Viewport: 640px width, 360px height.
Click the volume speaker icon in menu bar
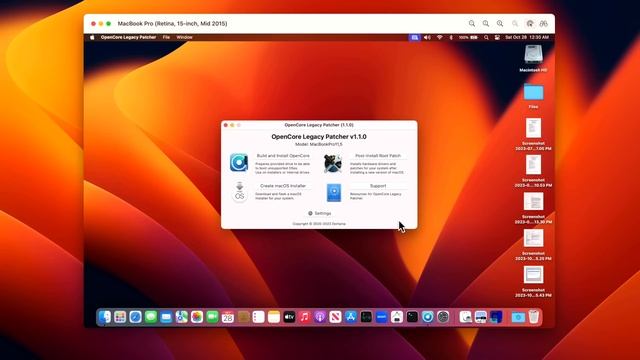[x=427, y=37]
